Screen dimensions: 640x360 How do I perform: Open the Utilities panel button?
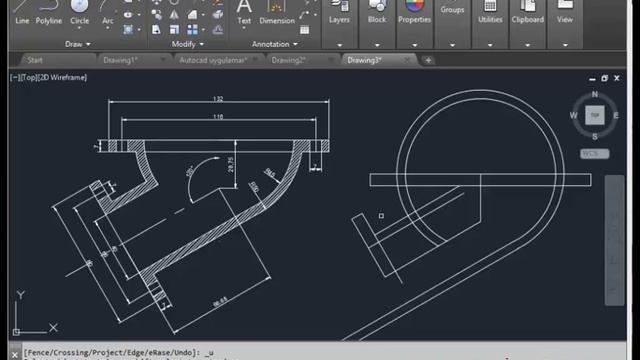[490, 12]
